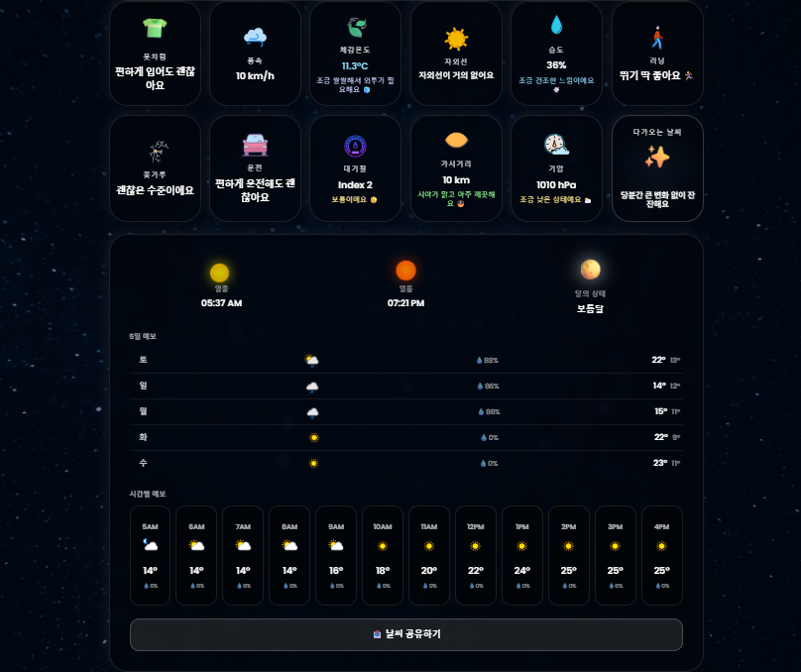Image resolution: width=801 pixels, height=672 pixels.
Task: Click the 화 day label in forecast
Action: coord(143,437)
